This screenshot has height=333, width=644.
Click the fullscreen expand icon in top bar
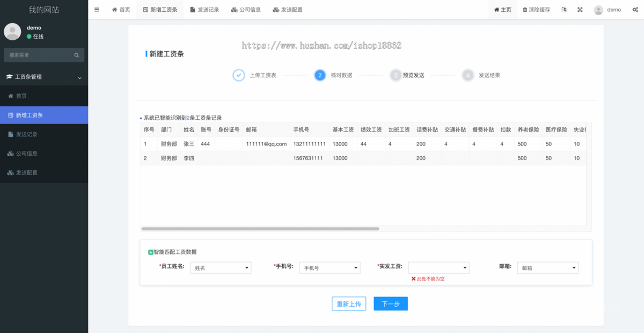pos(580,9)
